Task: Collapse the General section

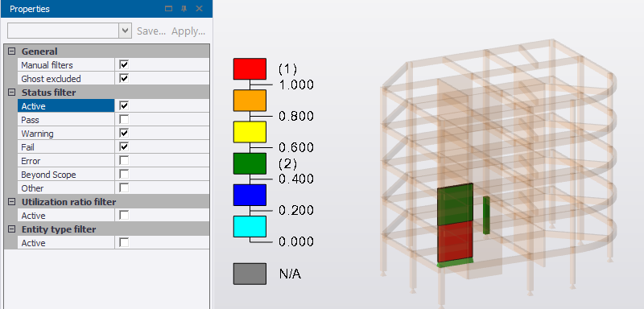Action: [x=12, y=51]
